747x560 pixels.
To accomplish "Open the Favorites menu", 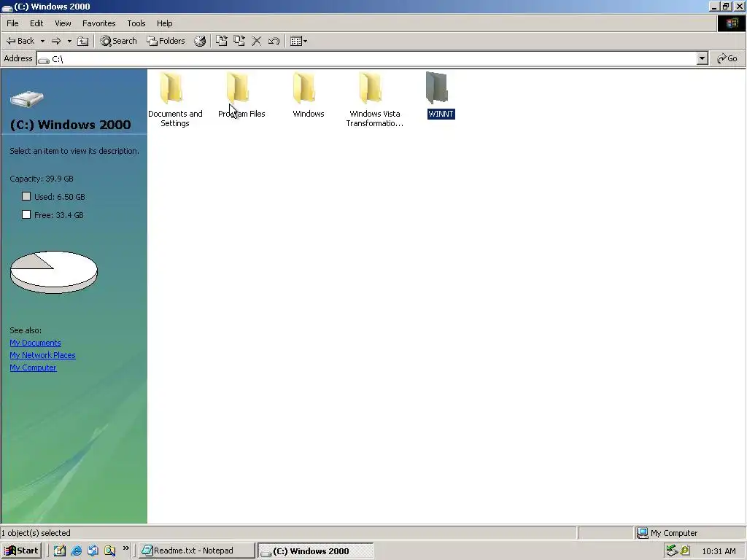I will click(98, 23).
